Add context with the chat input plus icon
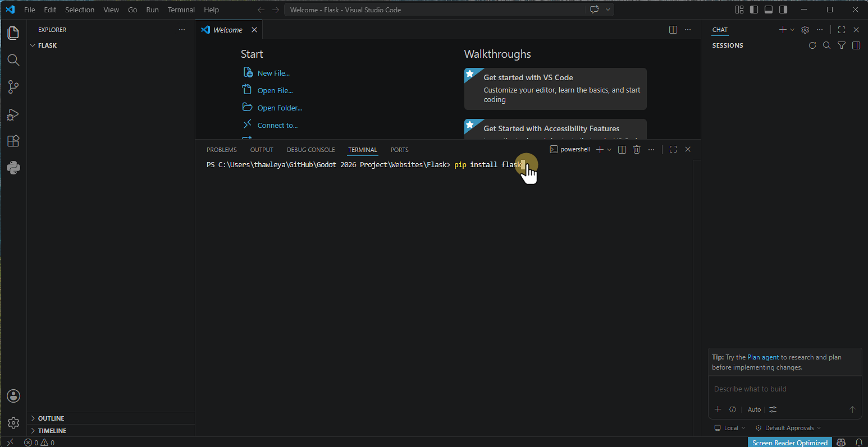Screen dimensions: 868x447 pyautogui.click(x=718, y=409)
